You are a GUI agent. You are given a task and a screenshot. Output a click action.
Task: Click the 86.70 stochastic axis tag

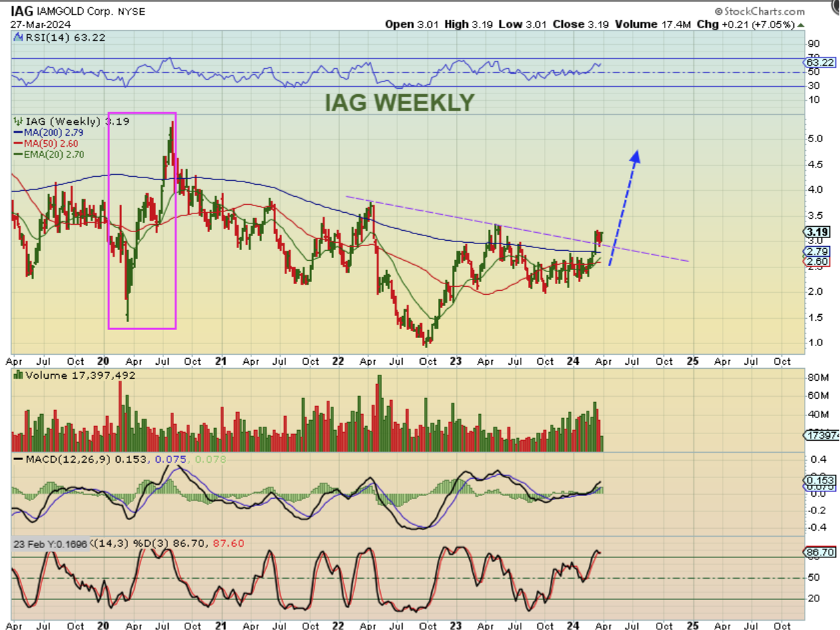coord(818,553)
